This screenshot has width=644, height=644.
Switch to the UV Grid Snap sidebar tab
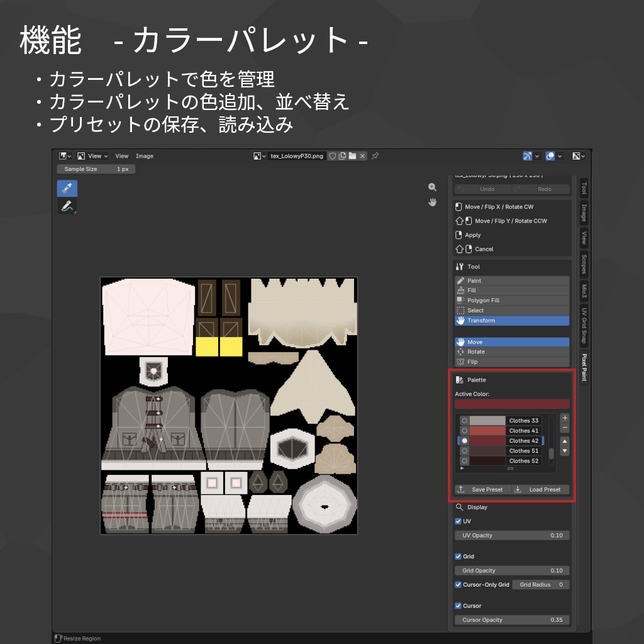(584, 325)
